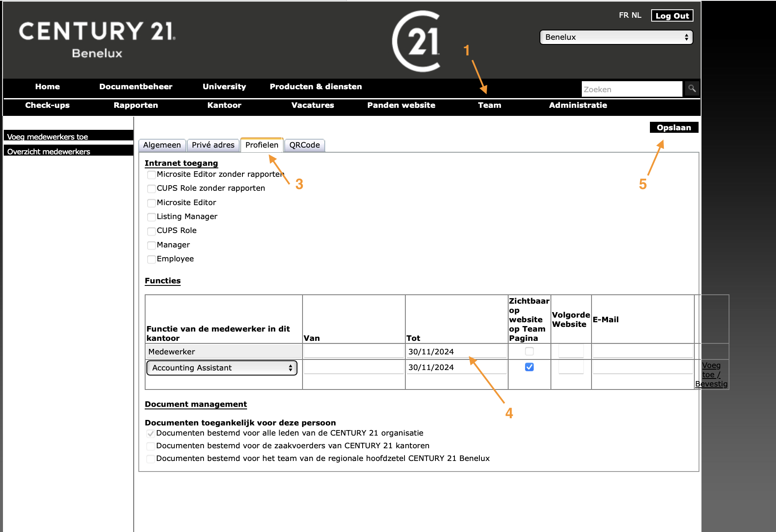Check the Employee profile checkbox
776x532 pixels.
(151, 259)
